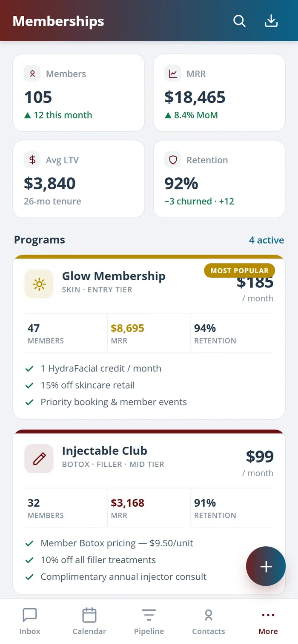Image resolution: width=298 pixels, height=644 pixels.
Task: Open search with the magnifier icon
Action: 240,21
